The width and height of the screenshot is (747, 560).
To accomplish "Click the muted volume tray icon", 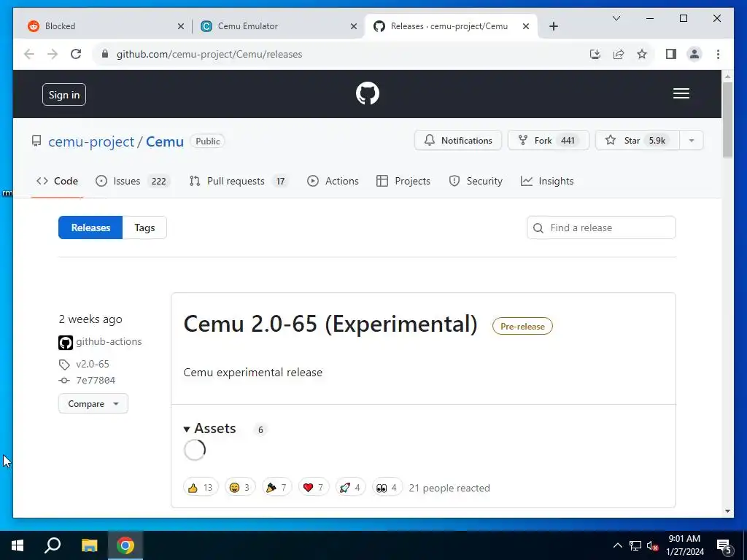I will [652, 545].
